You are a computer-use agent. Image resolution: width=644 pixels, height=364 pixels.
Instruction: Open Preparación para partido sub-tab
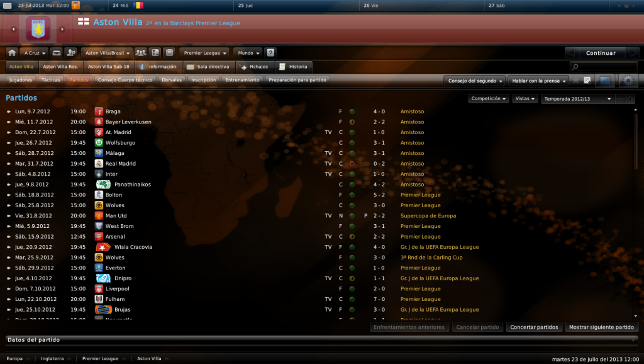[x=297, y=80]
